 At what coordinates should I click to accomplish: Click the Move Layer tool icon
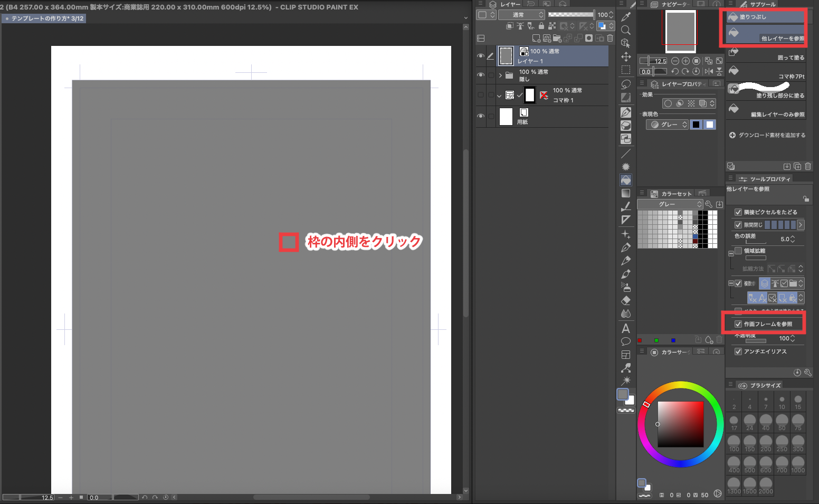click(626, 56)
